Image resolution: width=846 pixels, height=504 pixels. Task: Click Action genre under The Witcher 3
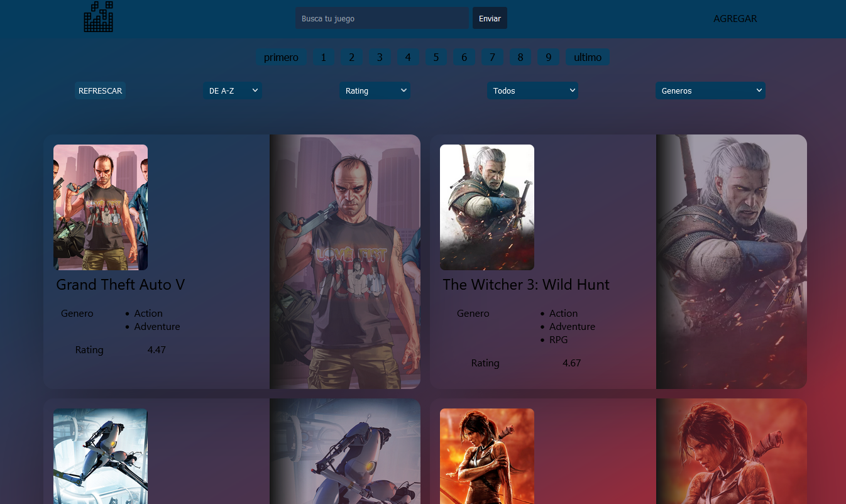pyautogui.click(x=563, y=314)
